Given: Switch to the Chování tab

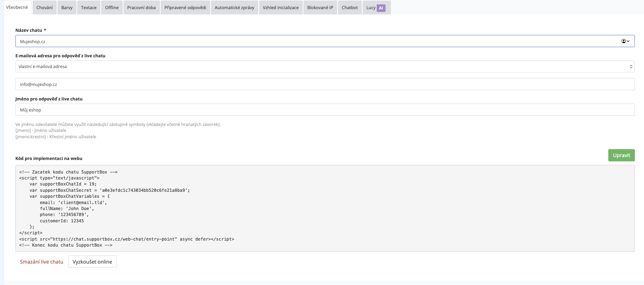Looking at the screenshot, I should [x=44, y=8].
